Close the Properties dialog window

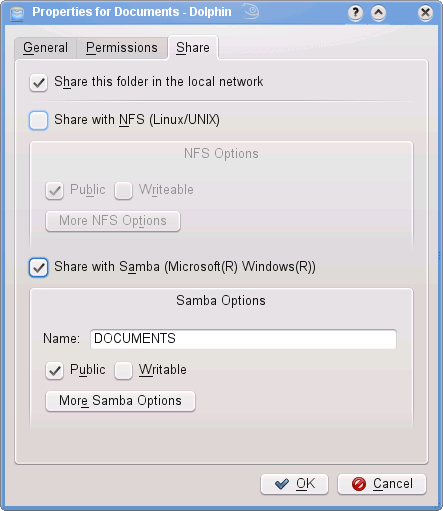click(x=425, y=13)
